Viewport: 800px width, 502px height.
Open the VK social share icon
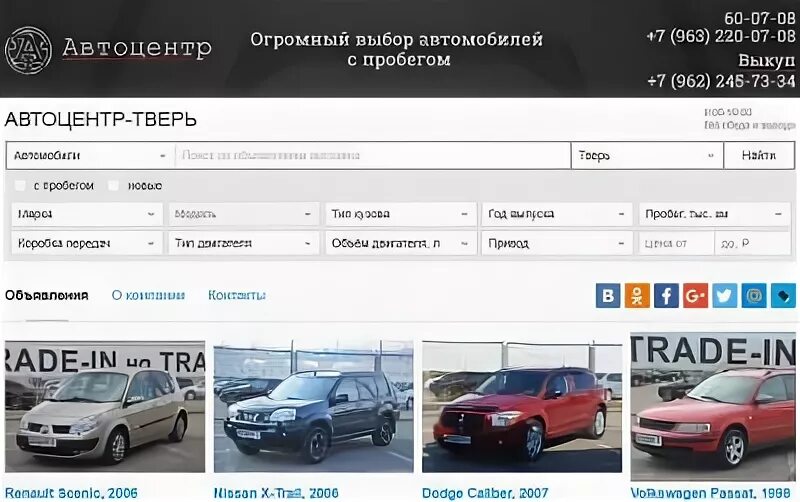click(608, 295)
